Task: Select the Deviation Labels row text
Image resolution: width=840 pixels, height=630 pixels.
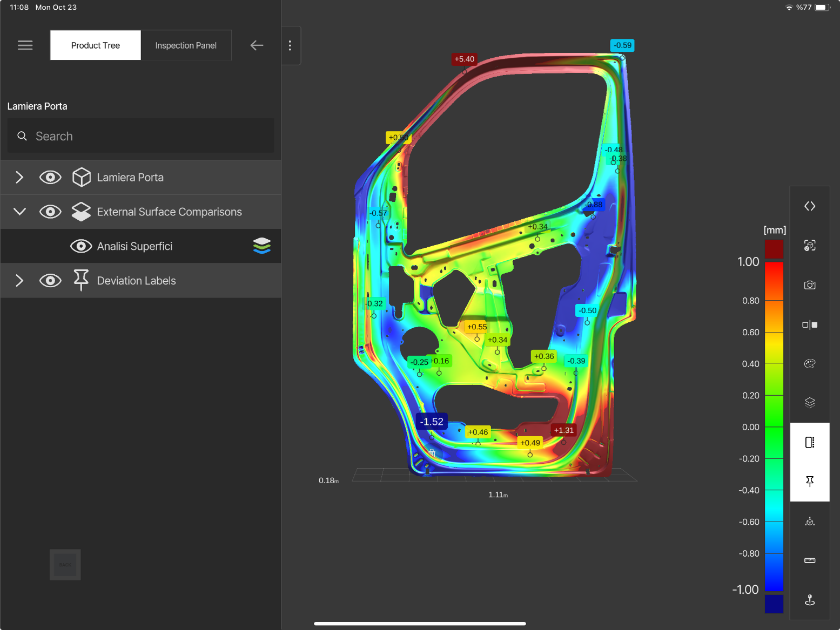Action: tap(137, 281)
